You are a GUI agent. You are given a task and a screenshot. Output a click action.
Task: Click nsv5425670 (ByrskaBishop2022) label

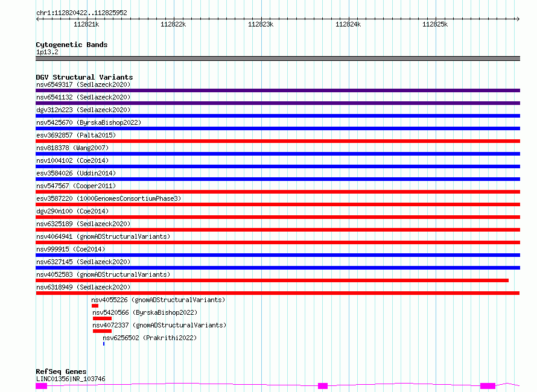[89, 122]
